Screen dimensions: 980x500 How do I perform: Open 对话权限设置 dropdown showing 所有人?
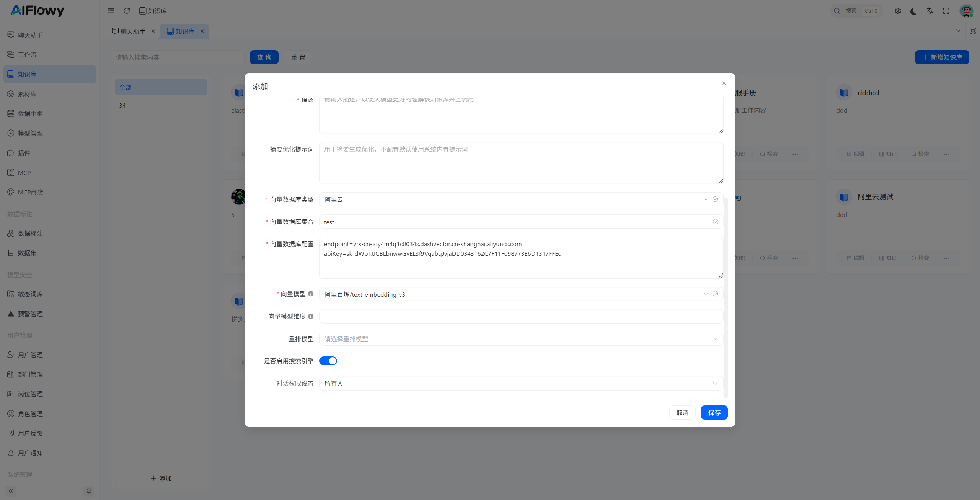click(x=520, y=384)
